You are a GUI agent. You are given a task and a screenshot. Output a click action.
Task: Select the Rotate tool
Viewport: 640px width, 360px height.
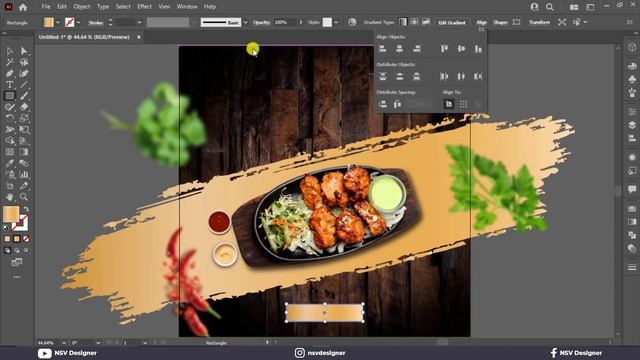tap(10, 118)
